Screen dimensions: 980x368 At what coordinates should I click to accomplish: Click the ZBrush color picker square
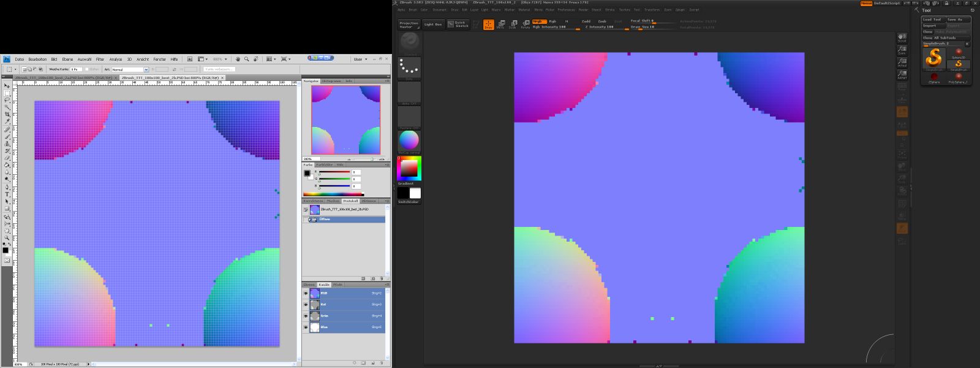coord(409,168)
